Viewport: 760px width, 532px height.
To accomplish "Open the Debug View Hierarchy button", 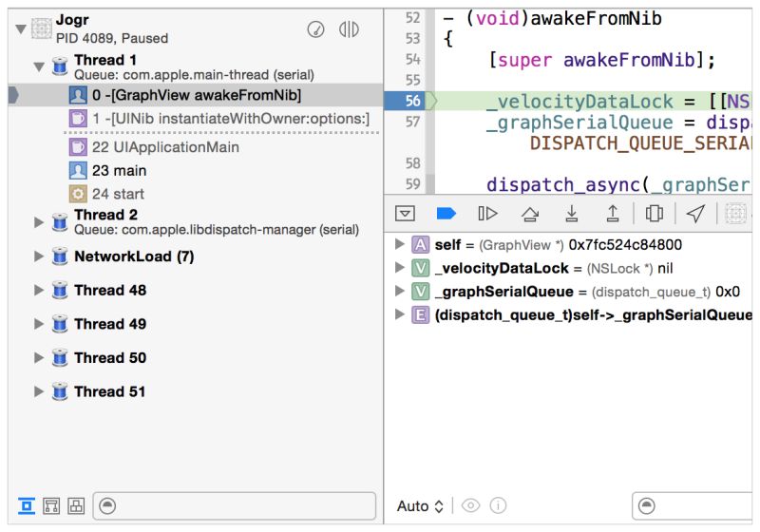I will (655, 213).
